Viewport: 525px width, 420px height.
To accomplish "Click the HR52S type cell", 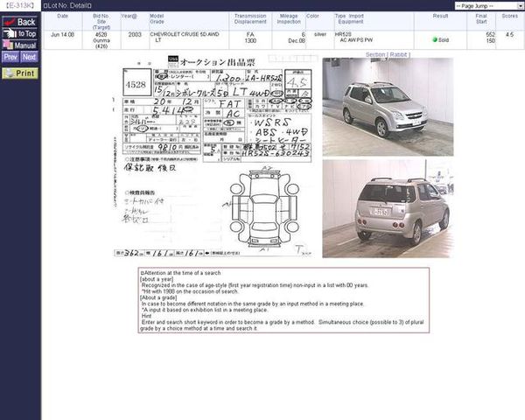I will pyautogui.click(x=343, y=34).
